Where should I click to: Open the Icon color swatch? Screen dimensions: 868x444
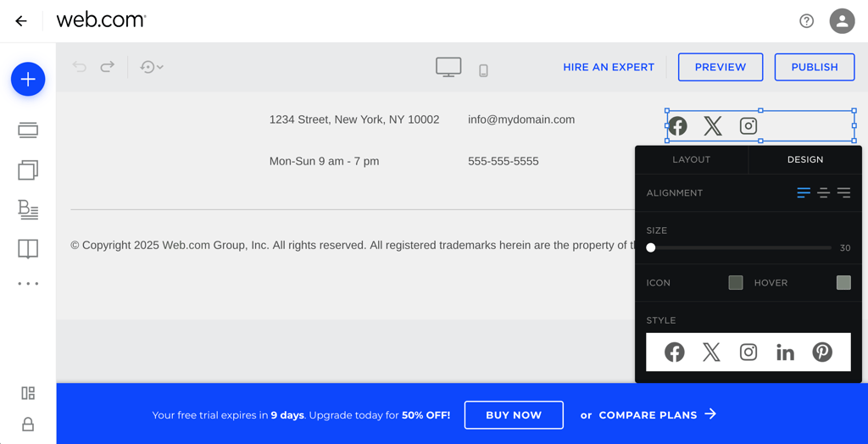point(736,282)
